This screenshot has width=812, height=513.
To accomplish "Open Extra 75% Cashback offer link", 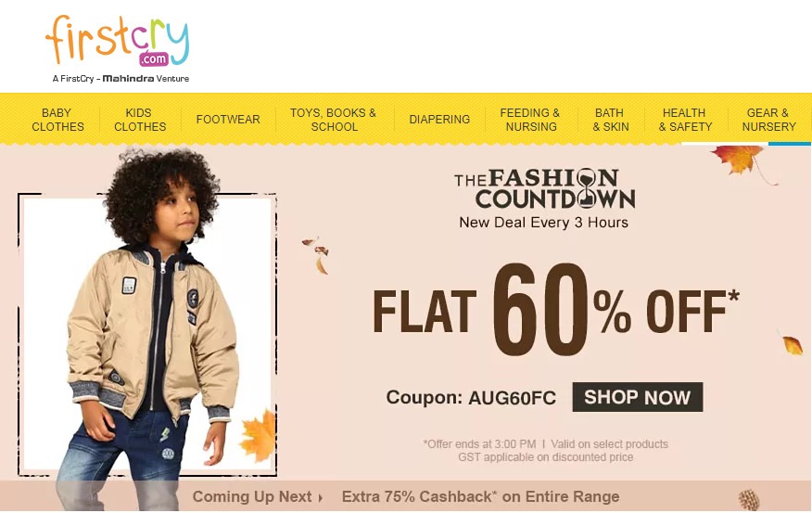I will coord(480,497).
